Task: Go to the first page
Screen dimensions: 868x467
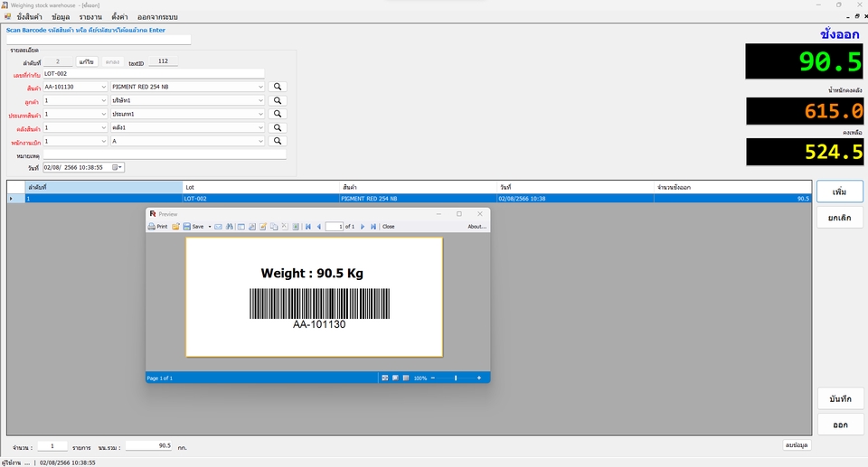Action: coord(308,227)
